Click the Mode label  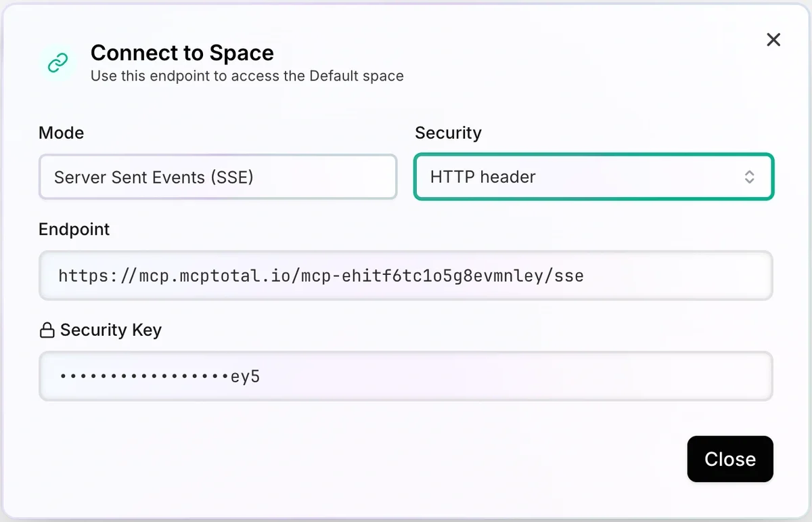pos(62,133)
